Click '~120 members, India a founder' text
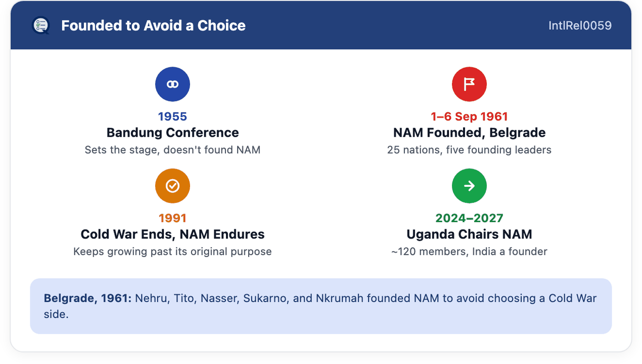 469,251
